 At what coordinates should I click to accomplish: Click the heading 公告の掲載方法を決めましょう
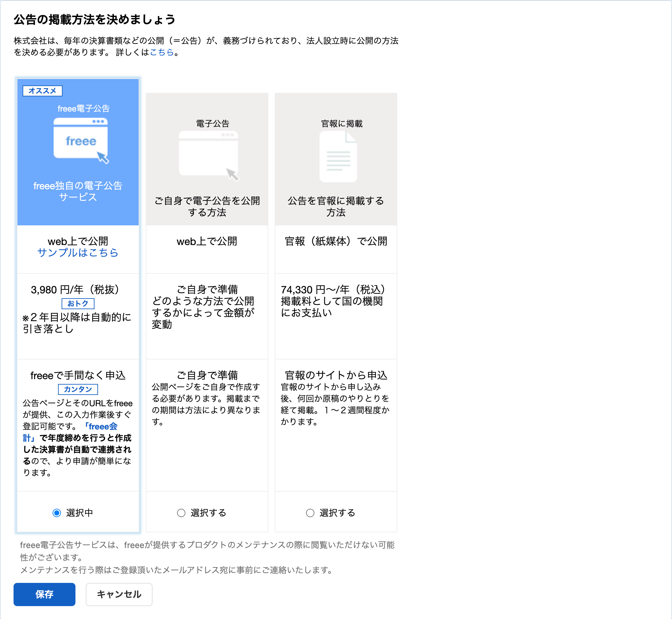coord(95,19)
